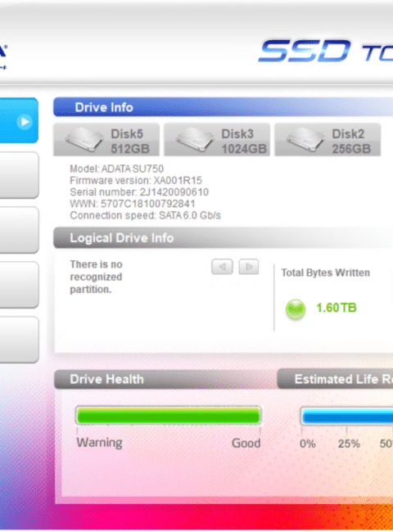The width and height of the screenshot is (393, 532).
Task: Click the Logical Drive Info header
Action: [x=223, y=238]
